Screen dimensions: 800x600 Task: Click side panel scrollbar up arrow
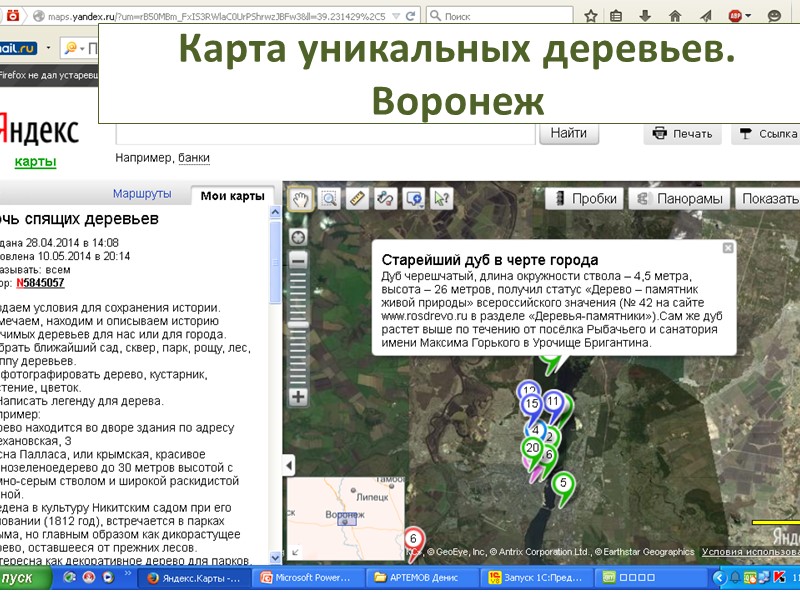pos(275,212)
